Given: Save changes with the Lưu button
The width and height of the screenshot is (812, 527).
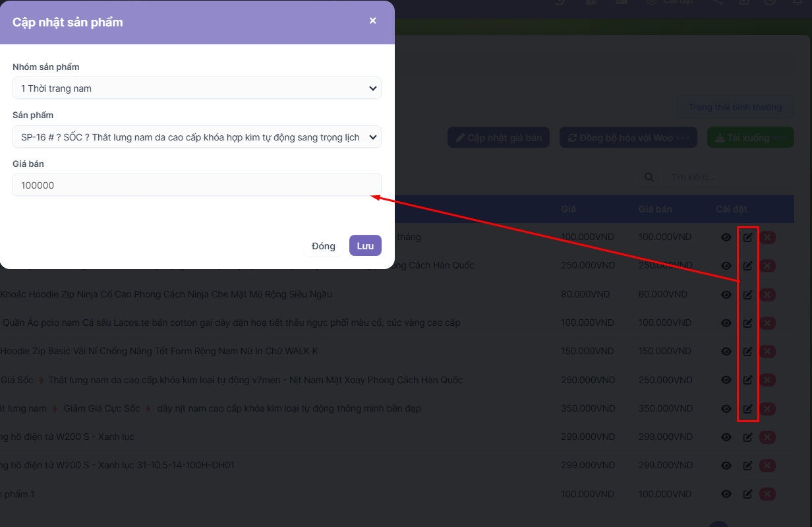Looking at the screenshot, I should pos(365,246).
